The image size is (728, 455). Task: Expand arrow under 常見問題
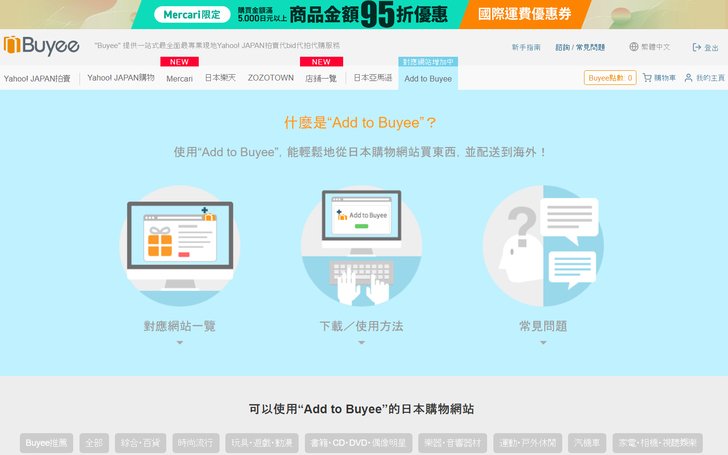(x=543, y=343)
